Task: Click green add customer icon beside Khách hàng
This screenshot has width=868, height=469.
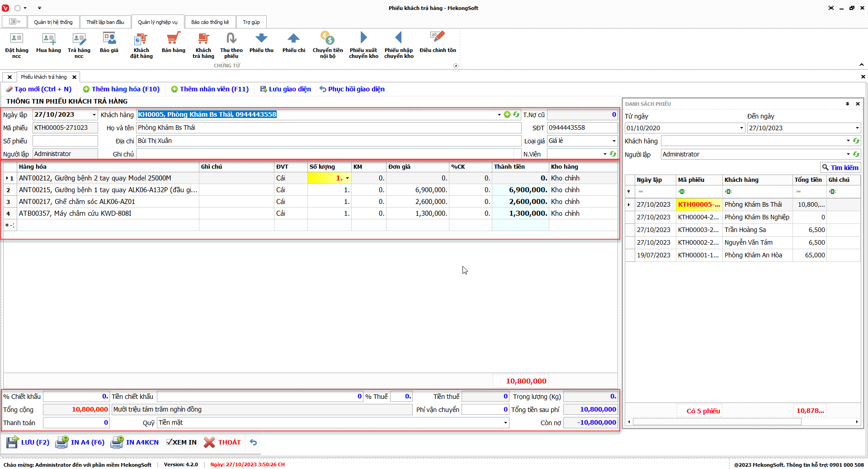Action: [507, 115]
